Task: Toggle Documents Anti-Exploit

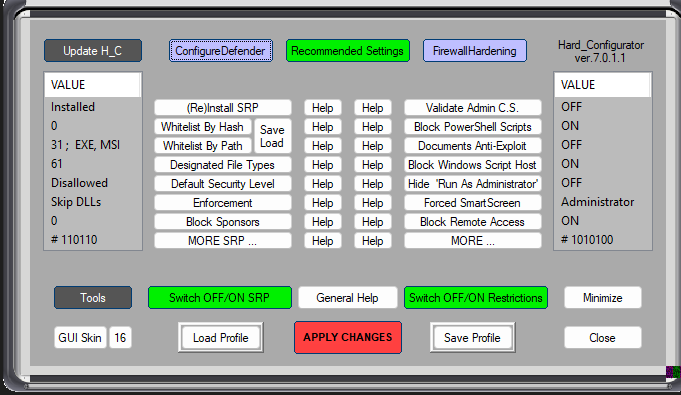Action: coord(473,146)
